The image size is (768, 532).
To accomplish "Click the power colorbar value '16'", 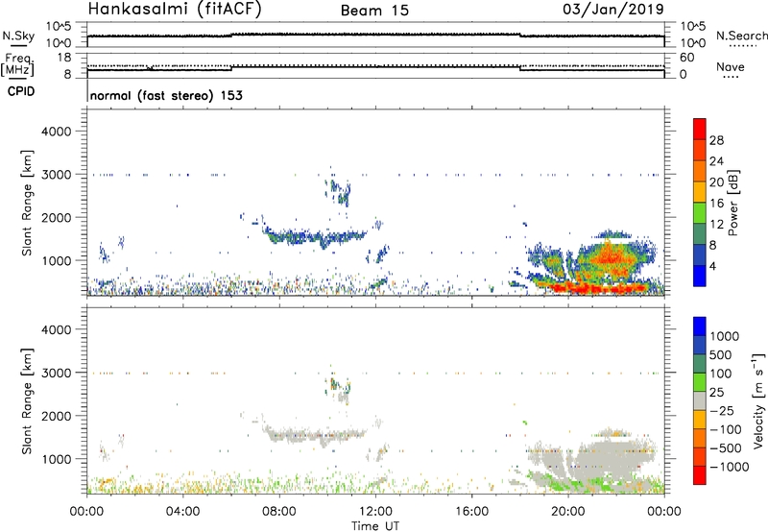I will click(716, 204).
